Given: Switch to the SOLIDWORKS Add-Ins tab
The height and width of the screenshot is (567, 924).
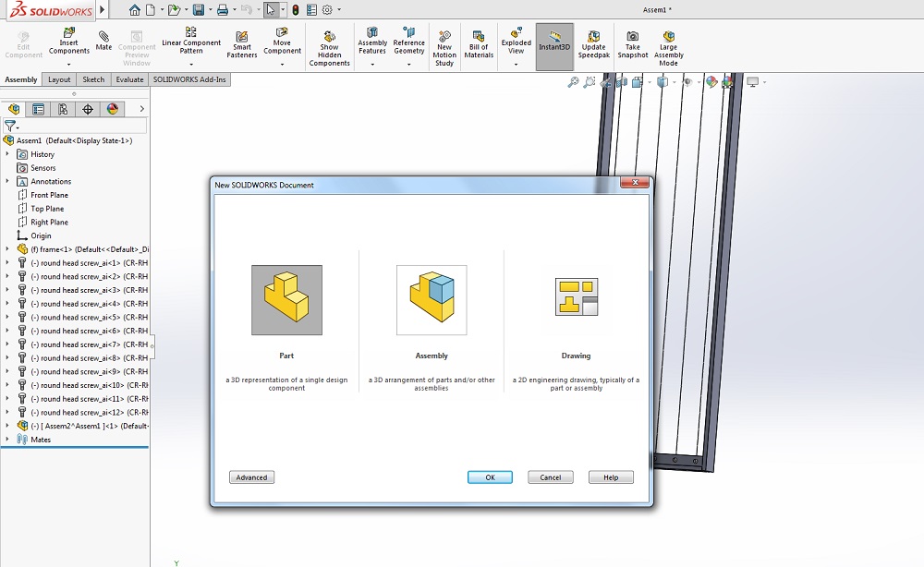Looking at the screenshot, I should tap(189, 79).
